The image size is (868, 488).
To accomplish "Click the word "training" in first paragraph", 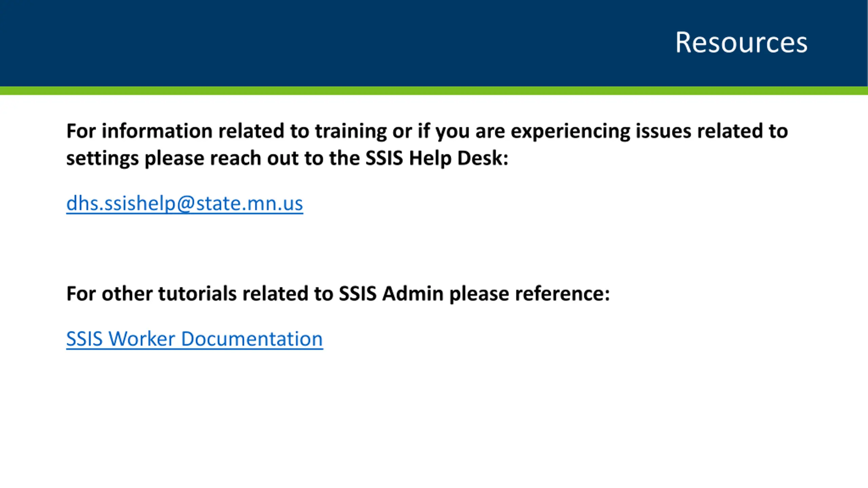I will click(x=351, y=131).
